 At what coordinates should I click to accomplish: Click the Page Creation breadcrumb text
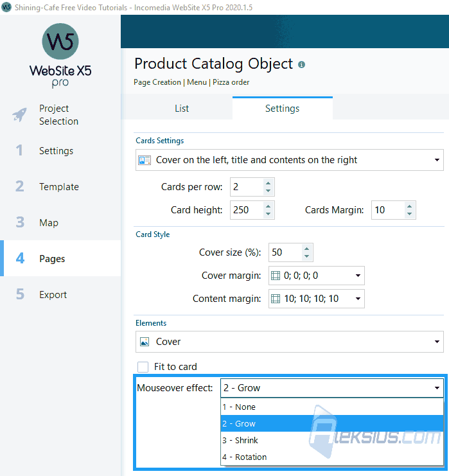[157, 82]
